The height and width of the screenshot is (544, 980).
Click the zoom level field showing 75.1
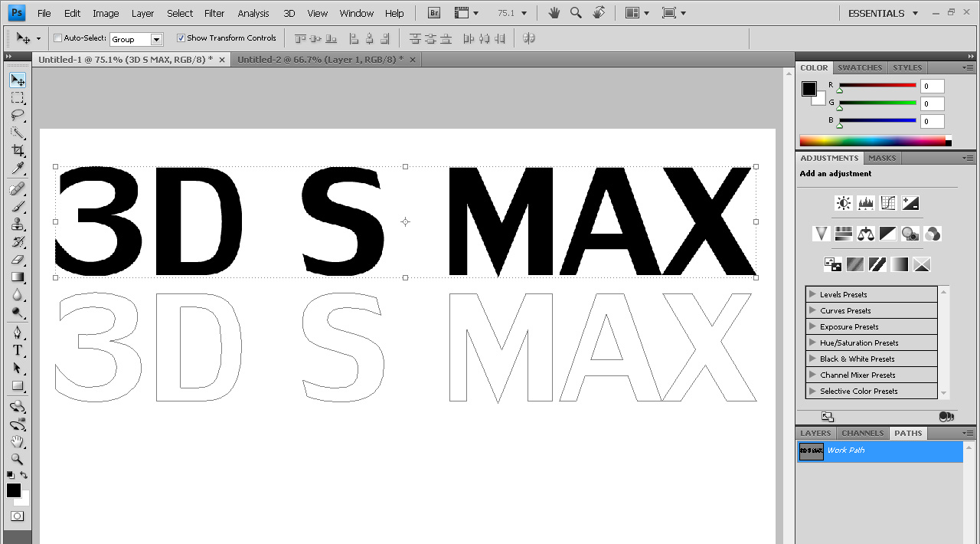click(508, 13)
